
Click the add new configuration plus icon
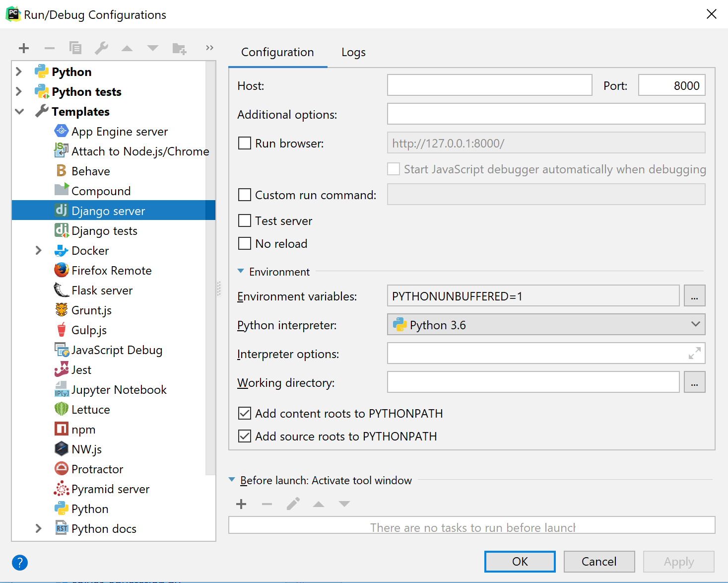pyautogui.click(x=24, y=48)
